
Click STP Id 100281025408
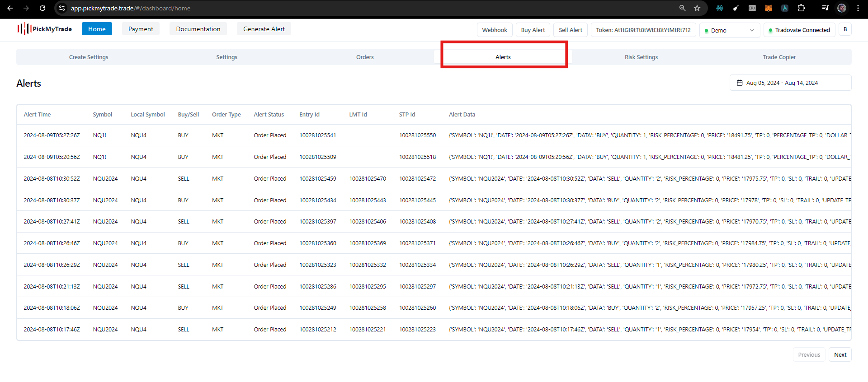point(417,221)
